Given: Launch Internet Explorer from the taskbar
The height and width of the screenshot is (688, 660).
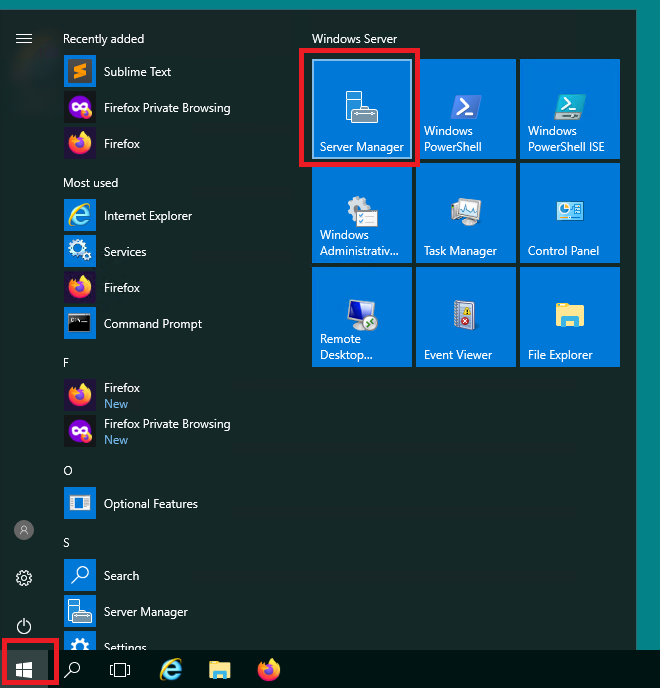Looking at the screenshot, I should click(x=171, y=670).
